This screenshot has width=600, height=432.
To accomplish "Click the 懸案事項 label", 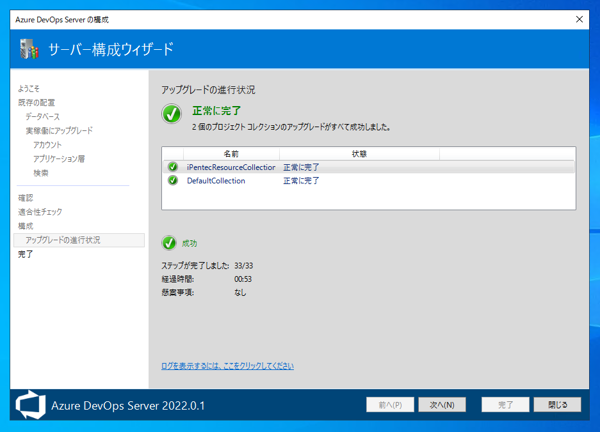I will (x=178, y=293).
